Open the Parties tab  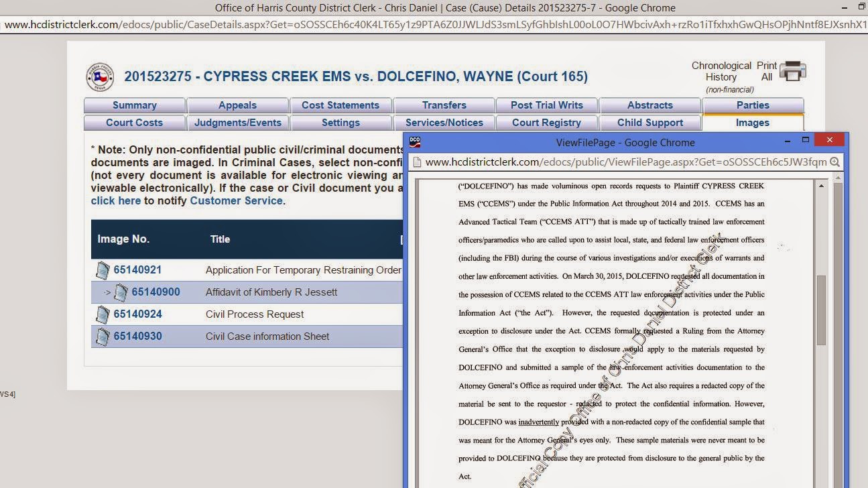coord(753,105)
